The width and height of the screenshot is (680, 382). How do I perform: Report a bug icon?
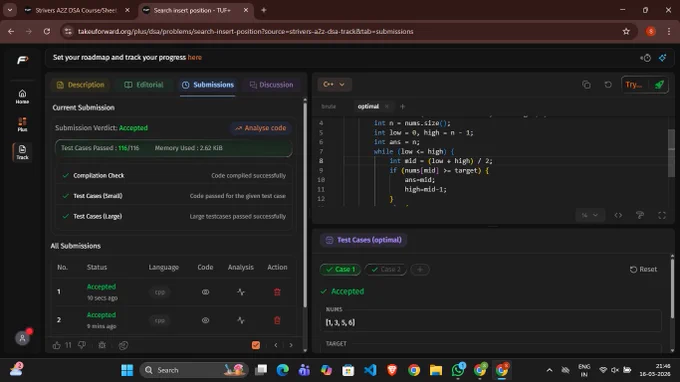point(102,345)
